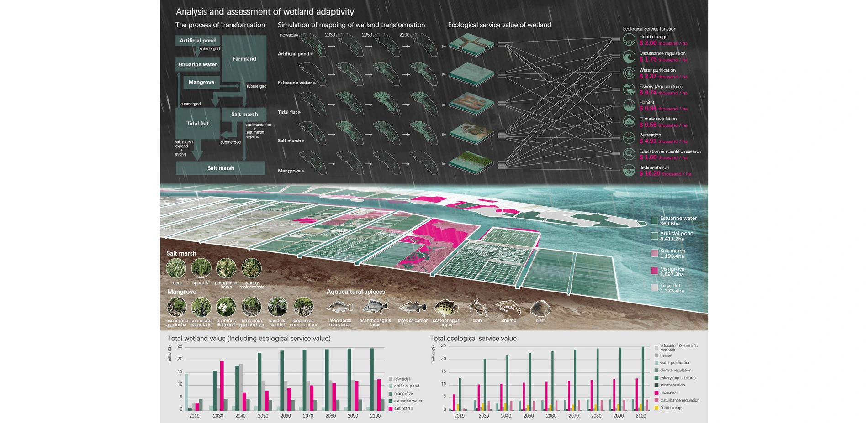The height and width of the screenshot is (423, 868).
Task: Expand the Tidal flat simulation row arrow
Action: [x=300, y=112]
